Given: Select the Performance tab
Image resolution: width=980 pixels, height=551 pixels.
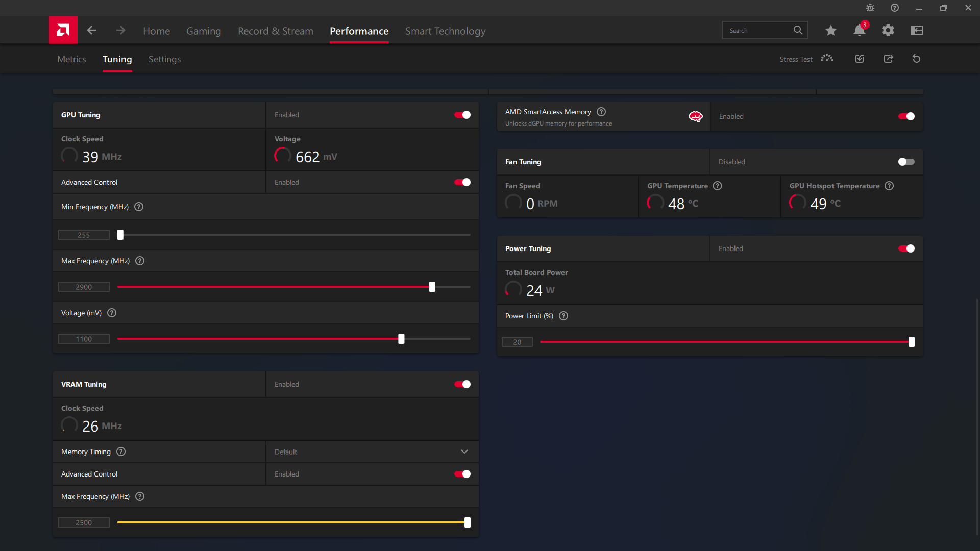Looking at the screenshot, I should point(359,31).
